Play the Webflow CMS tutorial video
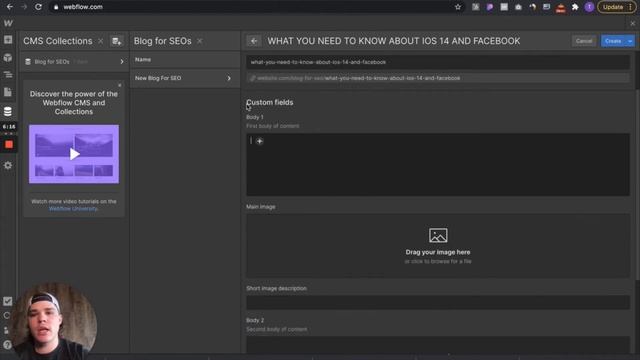The width and height of the screenshot is (640, 360). (x=74, y=154)
